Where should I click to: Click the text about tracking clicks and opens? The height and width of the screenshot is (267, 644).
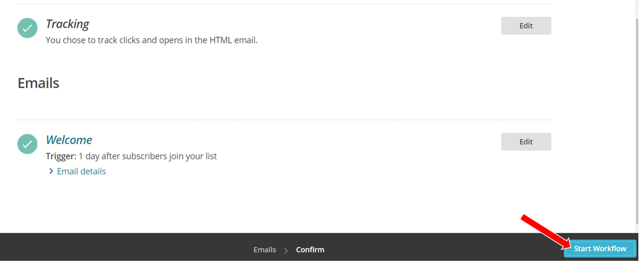pos(151,40)
